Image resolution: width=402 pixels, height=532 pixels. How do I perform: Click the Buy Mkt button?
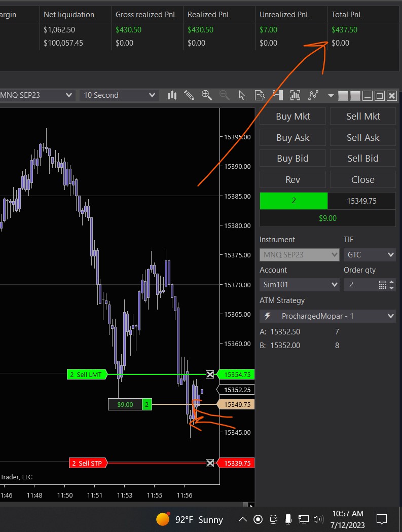coord(293,117)
